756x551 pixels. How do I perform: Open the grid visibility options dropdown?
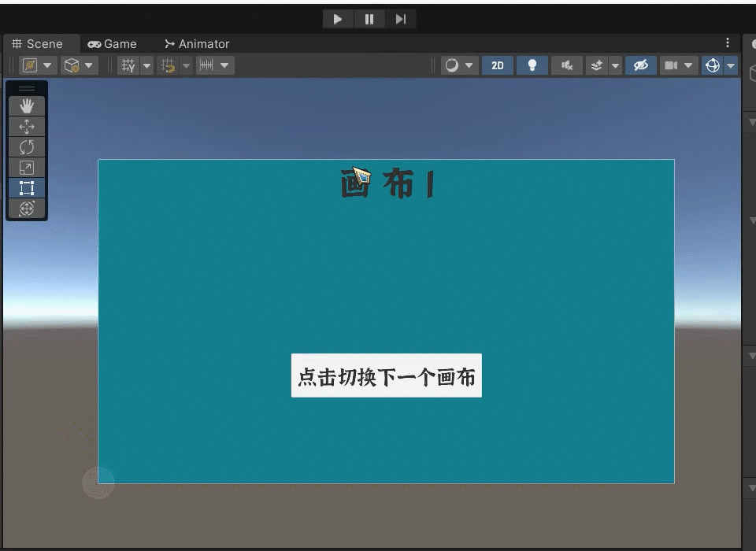(x=146, y=65)
